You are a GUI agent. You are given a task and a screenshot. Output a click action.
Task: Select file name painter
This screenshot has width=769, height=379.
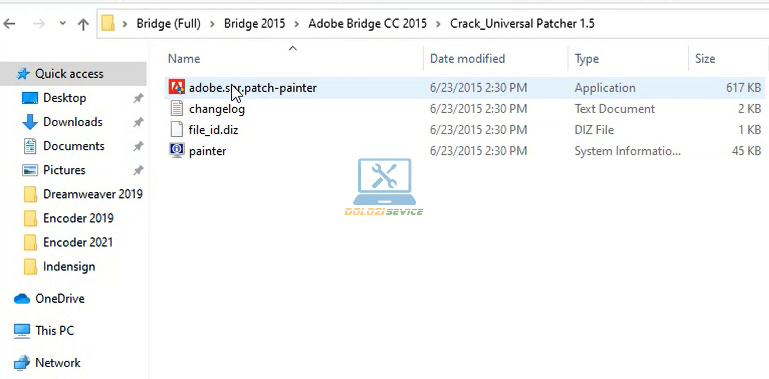coord(207,151)
